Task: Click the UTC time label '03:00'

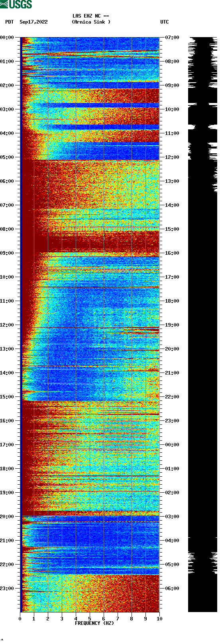Action: click(x=172, y=517)
